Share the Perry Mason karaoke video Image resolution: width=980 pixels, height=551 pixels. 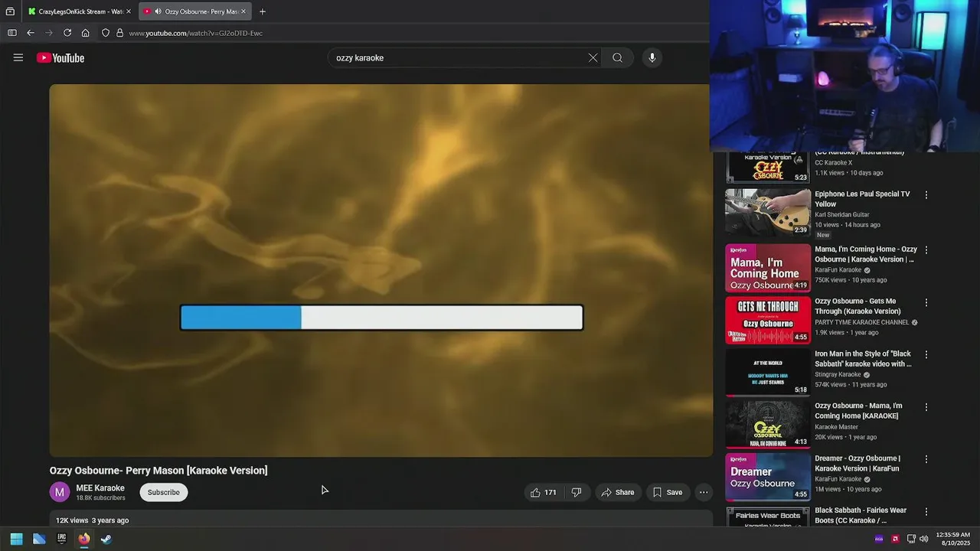tap(618, 492)
